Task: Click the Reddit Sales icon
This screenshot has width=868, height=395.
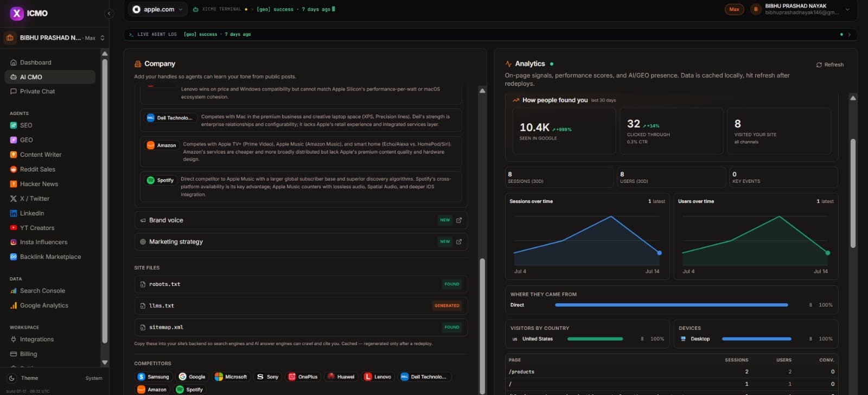Action: point(14,169)
